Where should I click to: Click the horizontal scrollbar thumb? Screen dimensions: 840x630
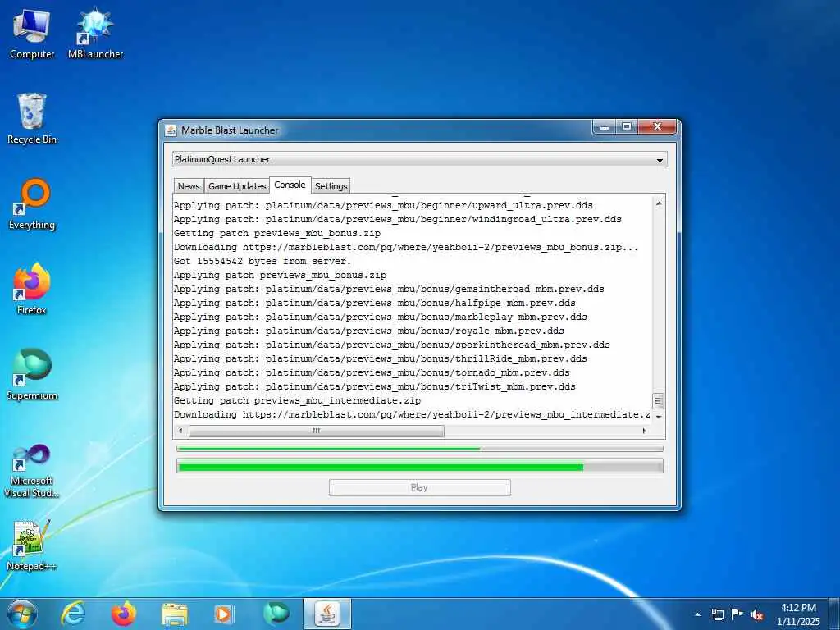[316, 431]
